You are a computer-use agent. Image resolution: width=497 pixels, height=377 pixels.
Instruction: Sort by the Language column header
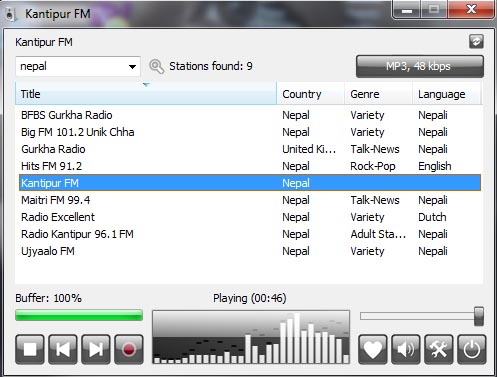coord(447,94)
